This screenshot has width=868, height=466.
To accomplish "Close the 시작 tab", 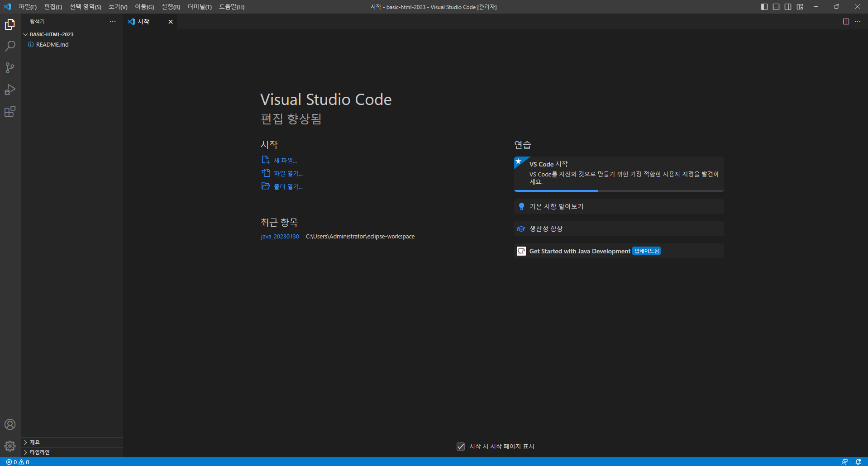I will (x=171, y=22).
